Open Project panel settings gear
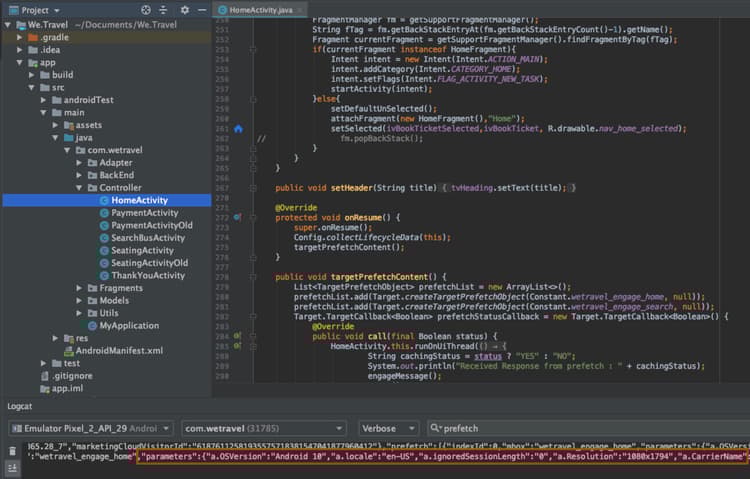 pos(185,9)
